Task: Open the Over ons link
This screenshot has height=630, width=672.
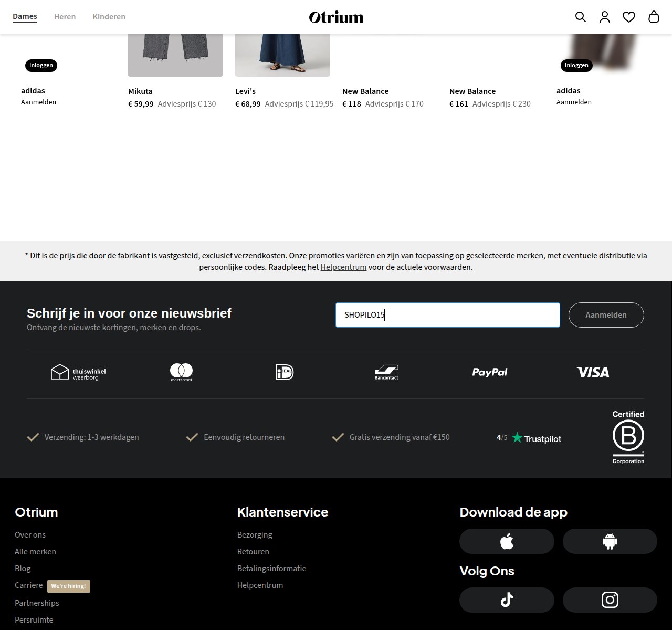Action: pyautogui.click(x=30, y=535)
